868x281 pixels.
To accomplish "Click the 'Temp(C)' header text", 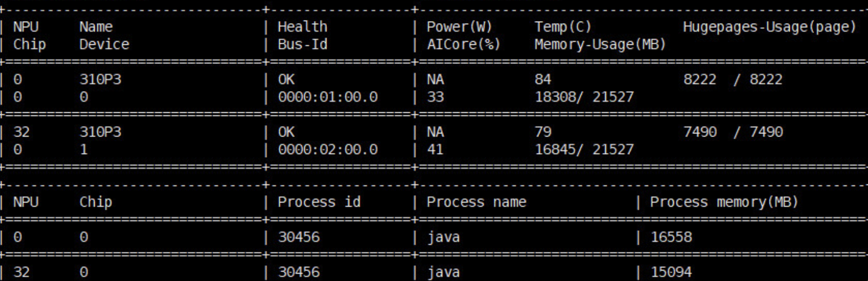I will pos(563,27).
